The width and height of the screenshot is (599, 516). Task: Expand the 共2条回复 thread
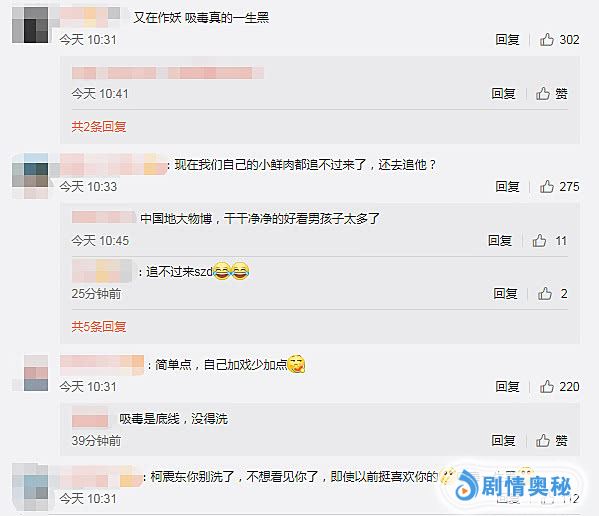coord(99,126)
